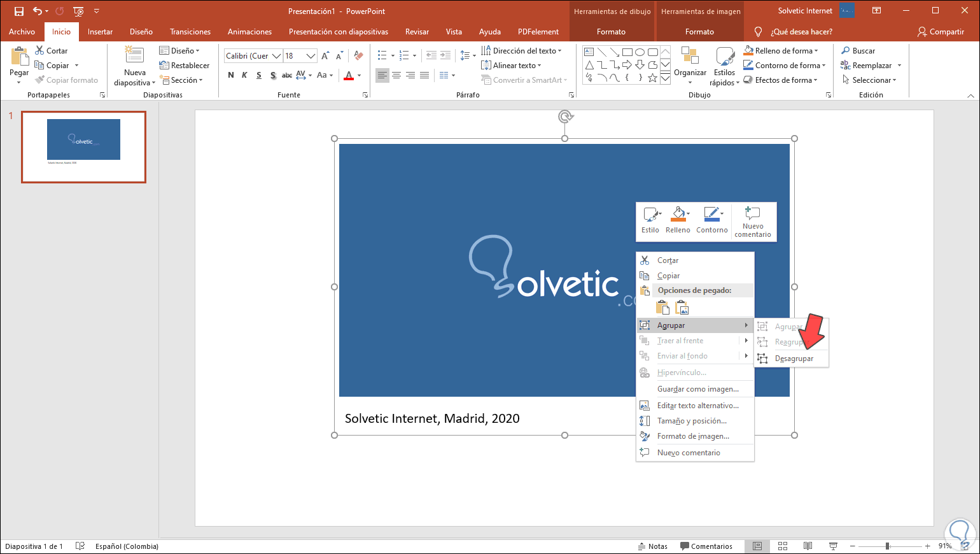This screenshot has height=554, width=980.
Task: Click the Nueva diapositiva icon
Action: point(134,56)
